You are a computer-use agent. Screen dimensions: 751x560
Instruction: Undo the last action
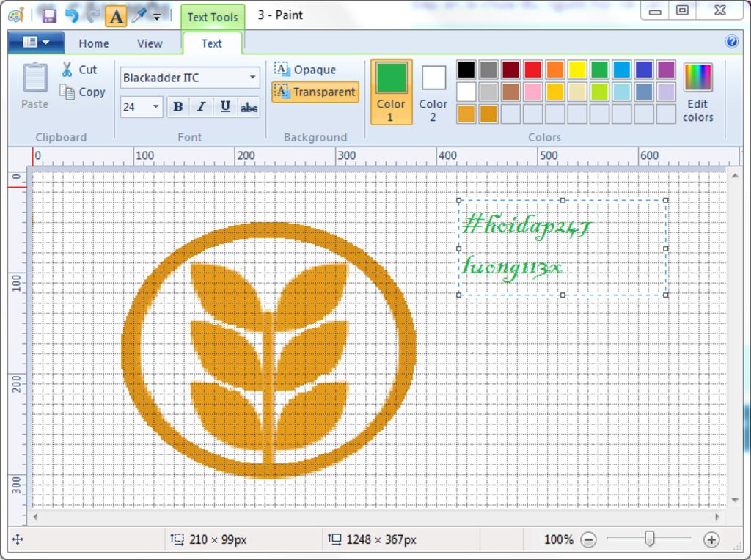(71, 16)
